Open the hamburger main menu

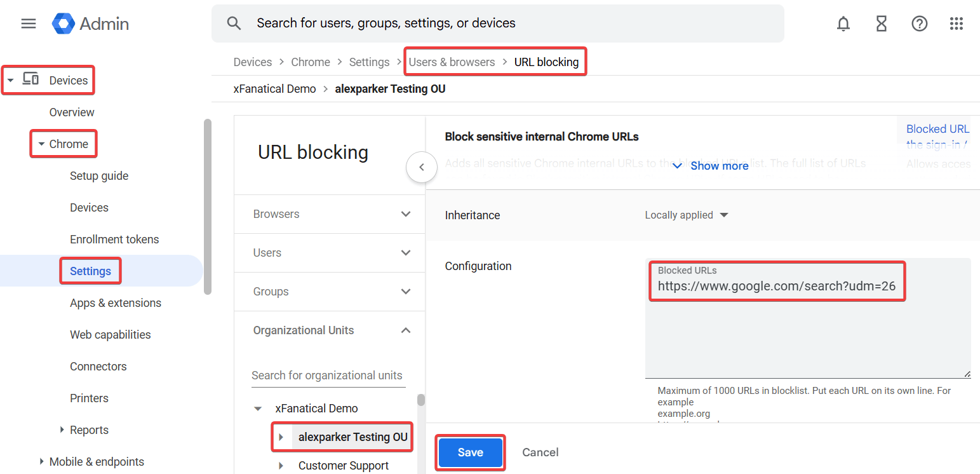point(29,24)
